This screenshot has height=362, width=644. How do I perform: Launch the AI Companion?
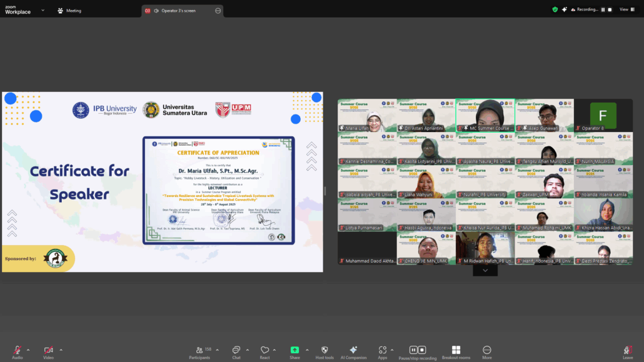tap(353, 350)
